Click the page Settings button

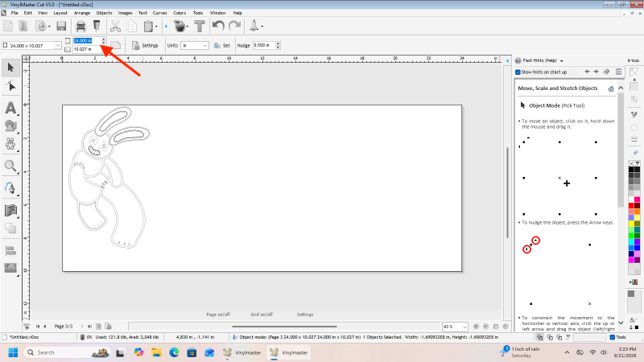coord(145,46)
